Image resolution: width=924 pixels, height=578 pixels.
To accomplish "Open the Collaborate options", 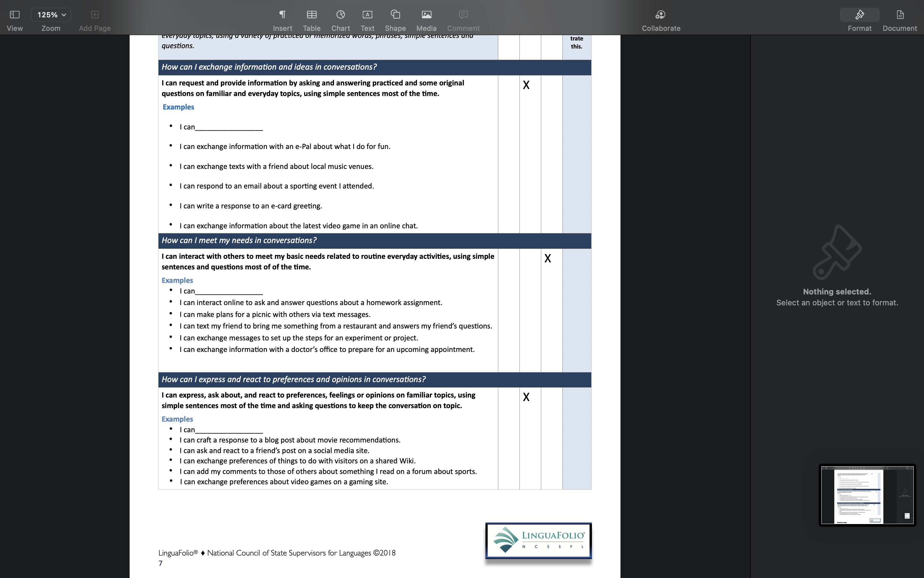I will 661,20.
